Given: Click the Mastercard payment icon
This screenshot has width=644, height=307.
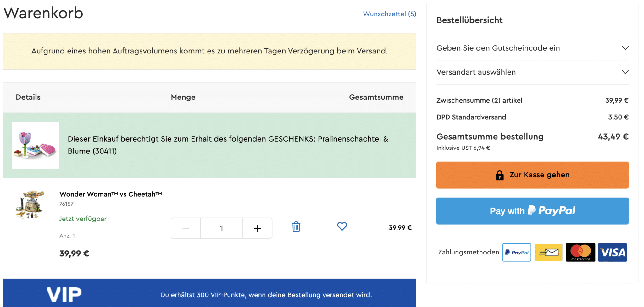Looking at the screenshot, I should pos(580,252).
